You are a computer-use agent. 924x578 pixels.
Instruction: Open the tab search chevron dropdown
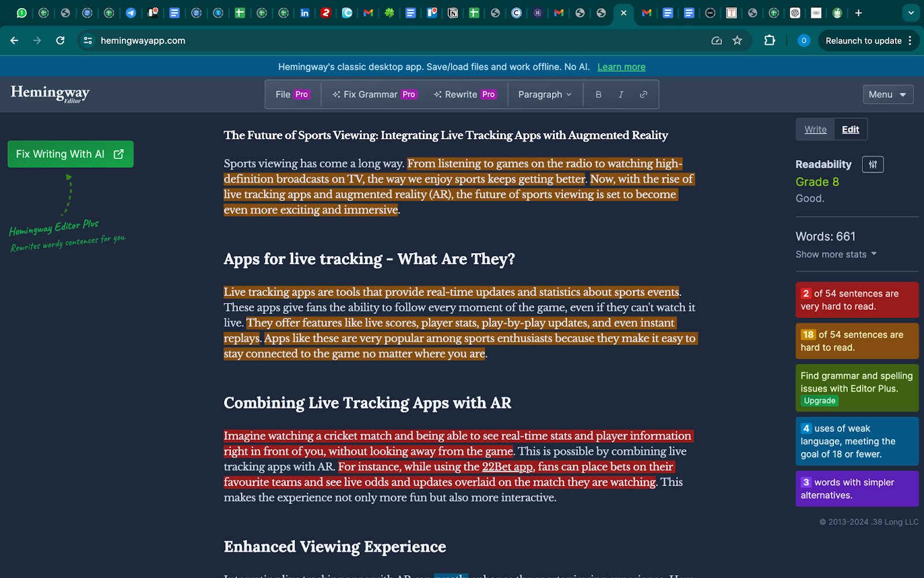tap(911, 13)
